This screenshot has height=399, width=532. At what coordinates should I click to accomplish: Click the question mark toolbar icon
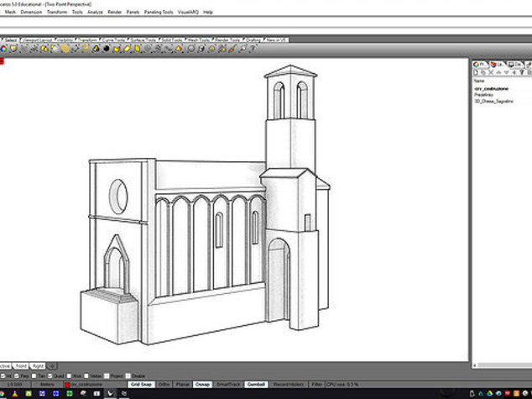253,49
